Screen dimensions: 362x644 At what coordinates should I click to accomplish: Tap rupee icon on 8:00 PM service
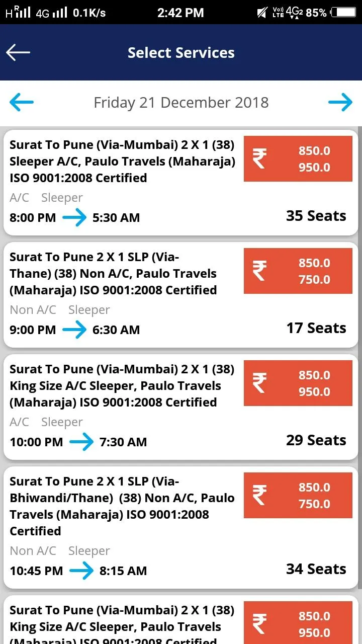(x=259, y=158)
